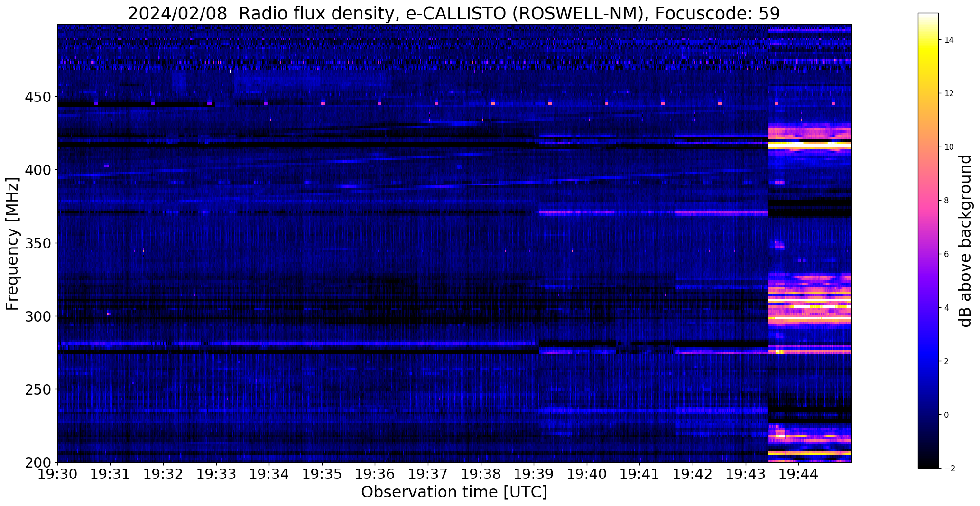Click the 19:34 time tick label
The height and width of the screenshot is (506, 980).
click(x=269, y=474)
